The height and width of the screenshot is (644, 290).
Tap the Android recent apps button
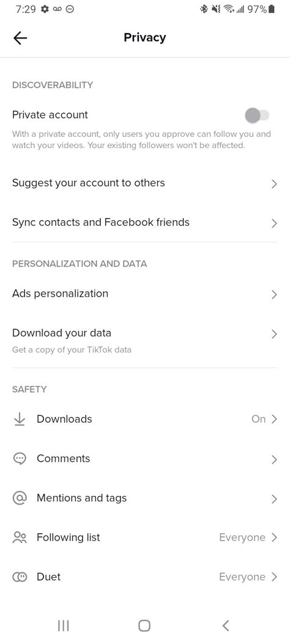point(63,625)
